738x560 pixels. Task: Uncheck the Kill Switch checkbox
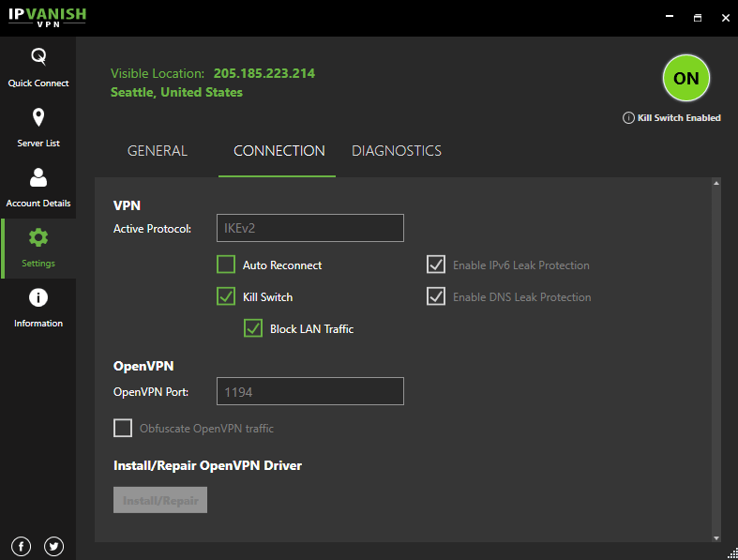click(x=226, y=296)
